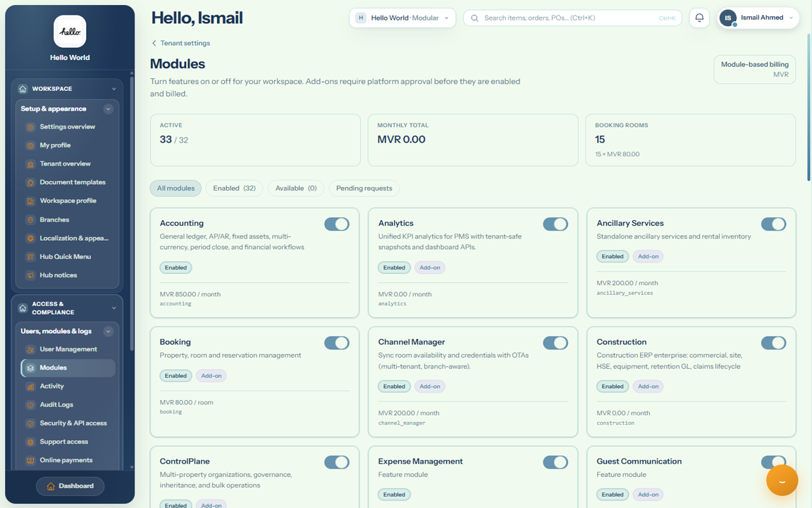
Task: Click the Audit Logs shield icon
Action: pyautogui.click(x=30, y=405)
